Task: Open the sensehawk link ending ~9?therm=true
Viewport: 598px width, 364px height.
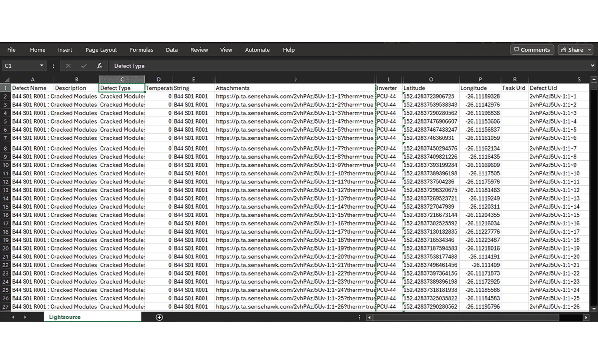Action: point(294,165)
